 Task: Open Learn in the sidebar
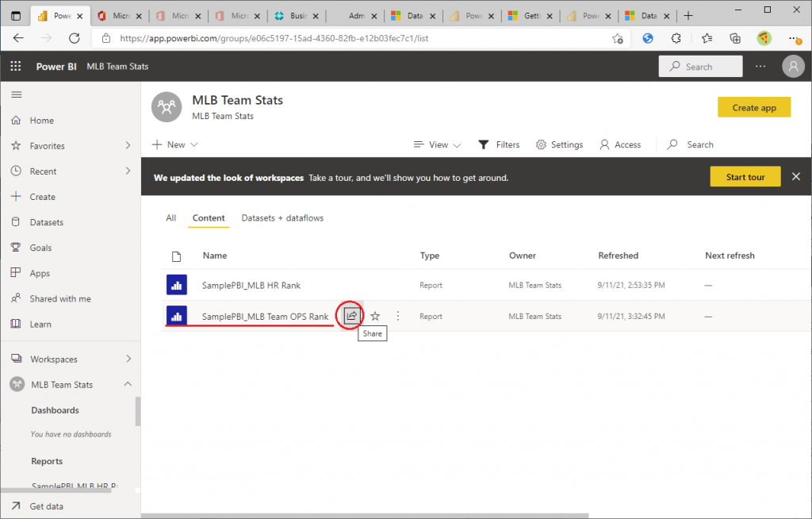40,324
